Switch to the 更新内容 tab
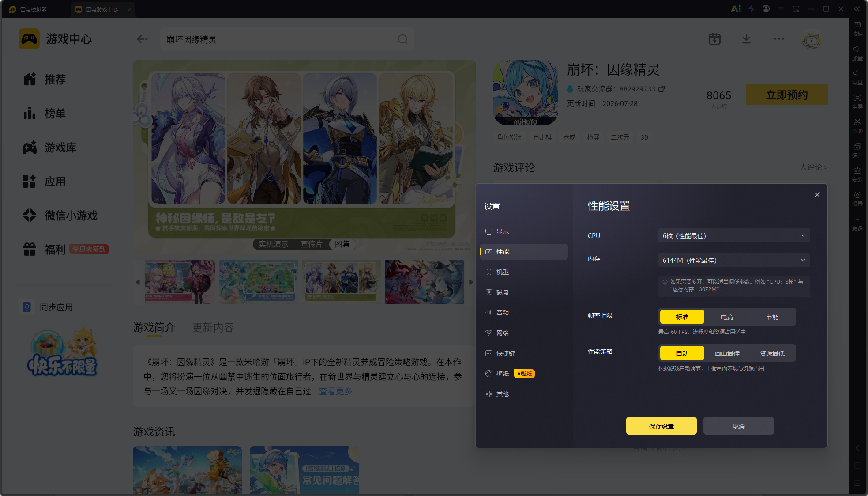The image size is (868, 496). click(213, 327)
